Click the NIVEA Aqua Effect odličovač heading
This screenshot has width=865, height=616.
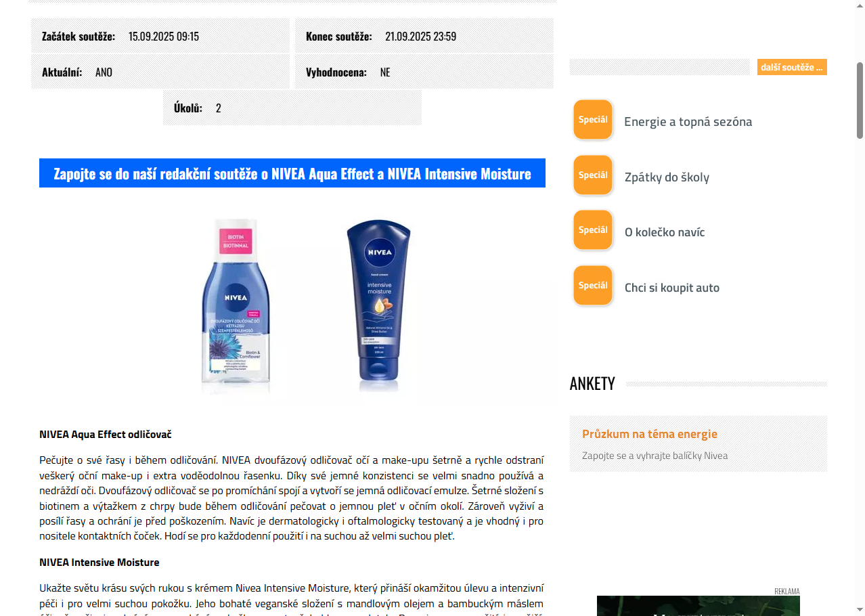pos(106,435)
